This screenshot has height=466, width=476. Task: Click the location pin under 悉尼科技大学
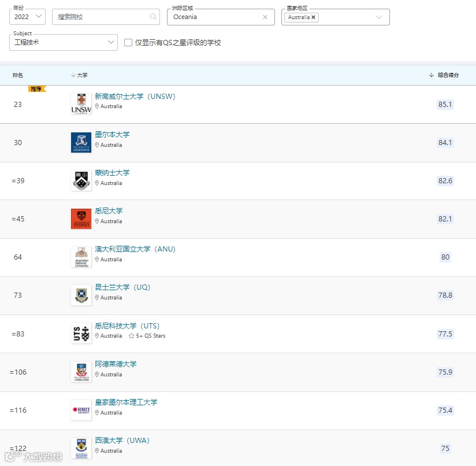(x=97, y=336)
